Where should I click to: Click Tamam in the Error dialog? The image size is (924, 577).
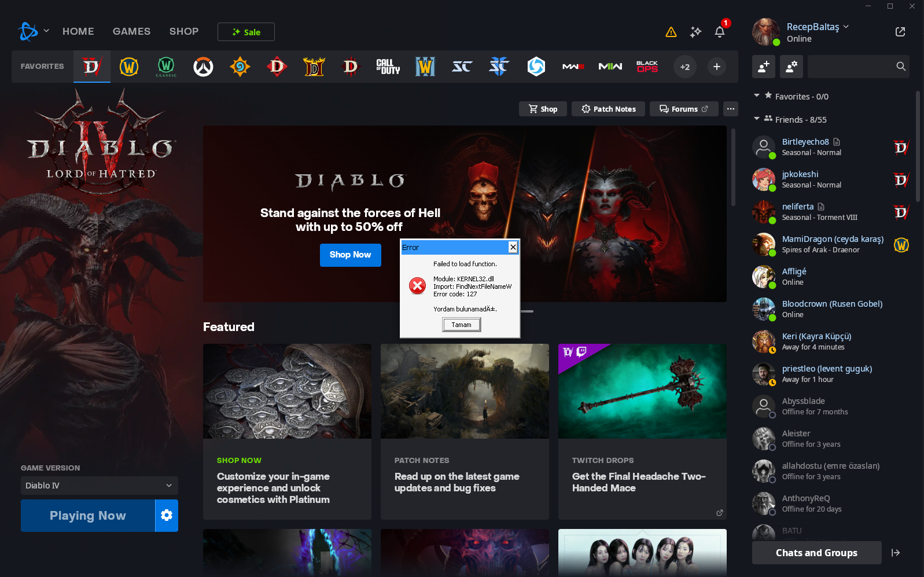(462, 325)
